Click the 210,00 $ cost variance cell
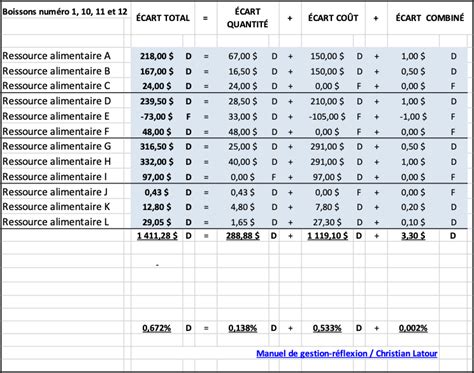474x373 pixels. tap(327, 101)
